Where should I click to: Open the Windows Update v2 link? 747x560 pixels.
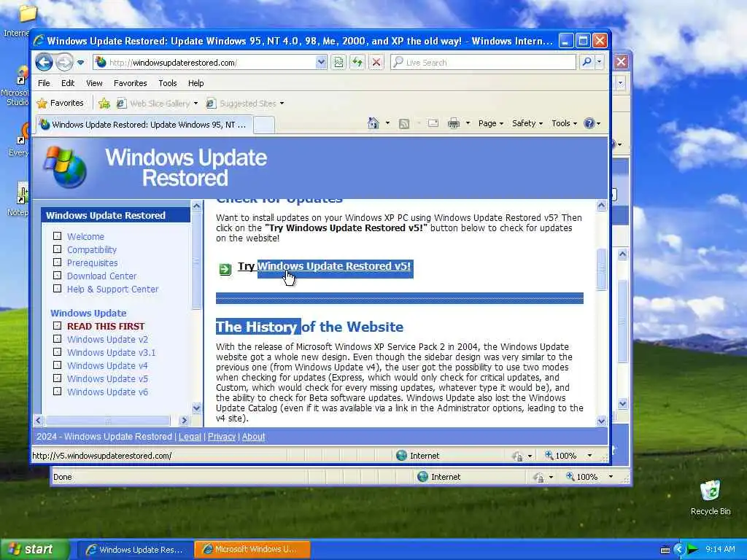[107, 340]
